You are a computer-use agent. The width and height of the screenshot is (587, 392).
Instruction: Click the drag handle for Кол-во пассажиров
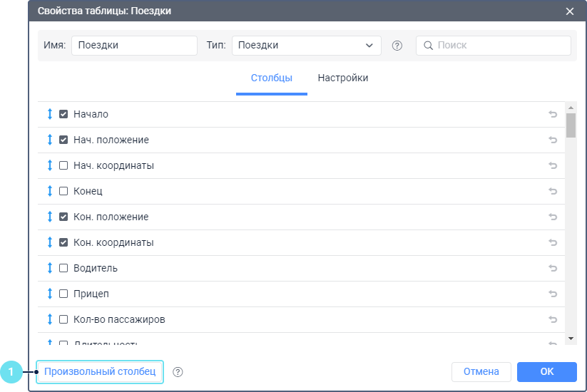click(50, 319)
